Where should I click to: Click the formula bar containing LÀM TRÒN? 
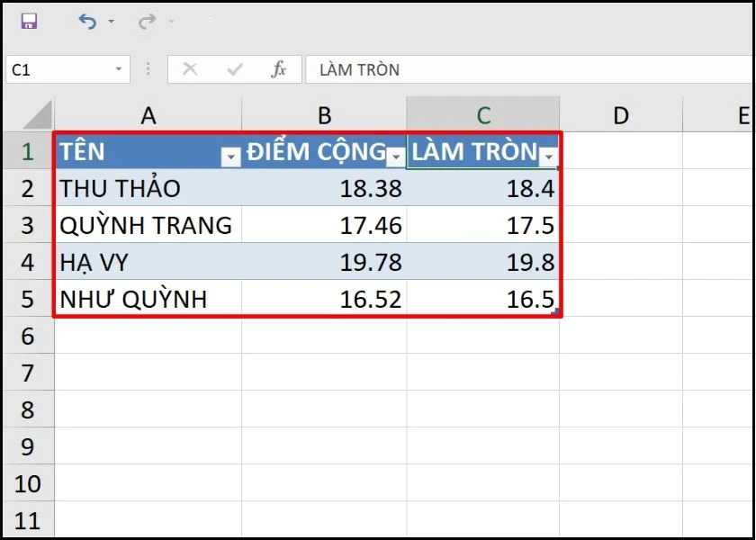[x=530, y=70]
